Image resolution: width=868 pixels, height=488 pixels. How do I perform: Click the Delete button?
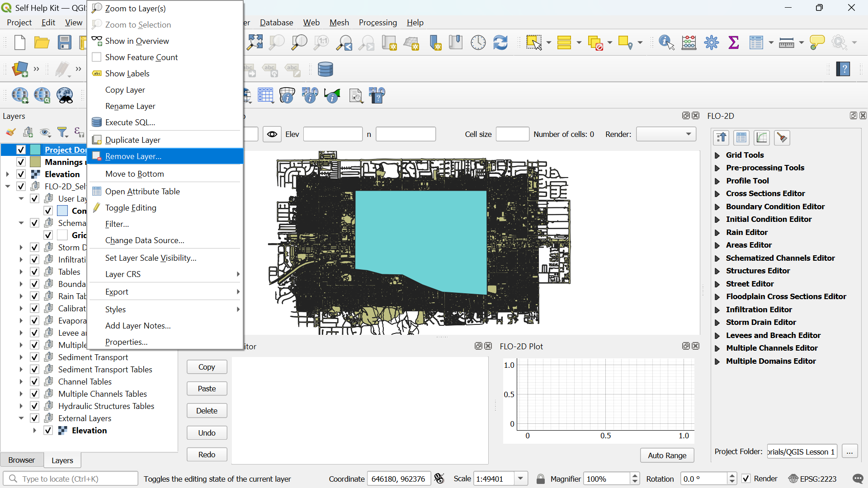pyautogui.click(x=207, y=410)
